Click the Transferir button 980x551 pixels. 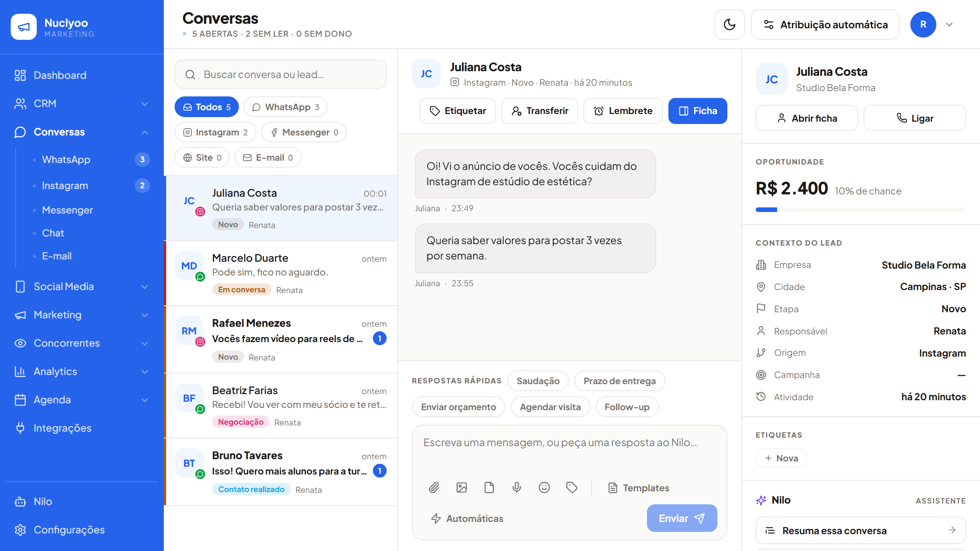tap(540, 111)
